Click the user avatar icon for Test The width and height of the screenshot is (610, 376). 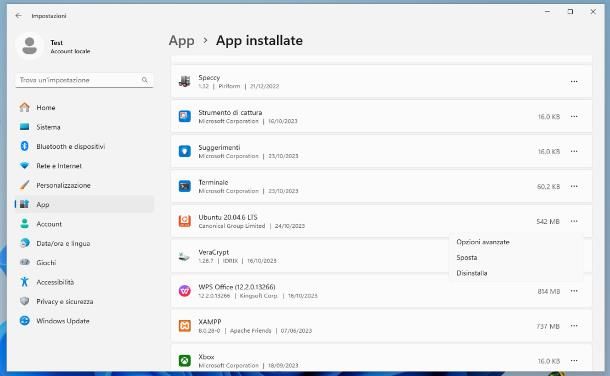click(30, 45)
